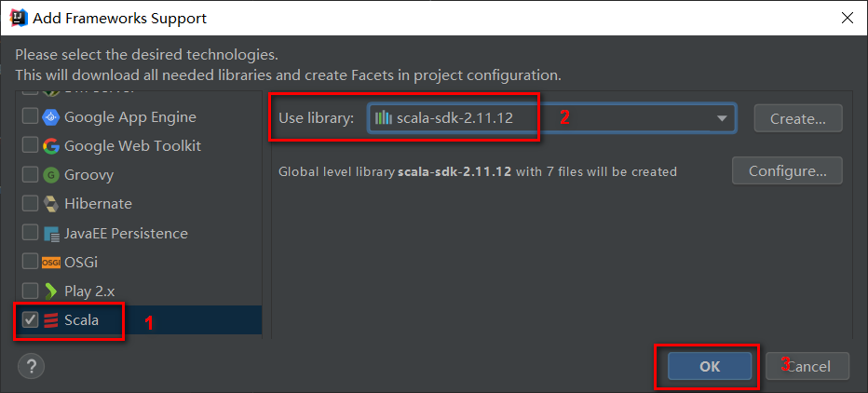
Task: Click the OSGi framework icon
Action: 50,262
